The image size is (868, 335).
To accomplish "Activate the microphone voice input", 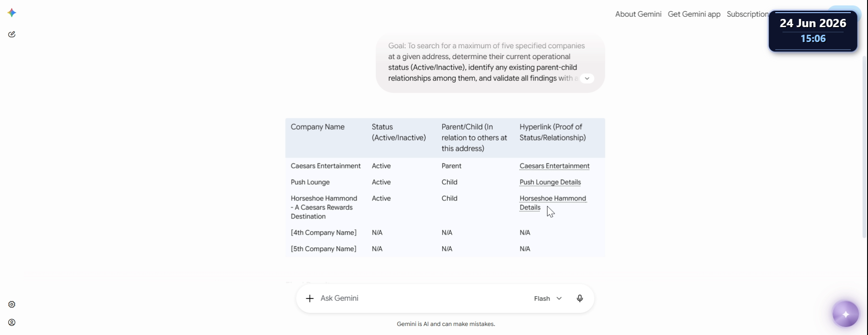I will 580,298.
